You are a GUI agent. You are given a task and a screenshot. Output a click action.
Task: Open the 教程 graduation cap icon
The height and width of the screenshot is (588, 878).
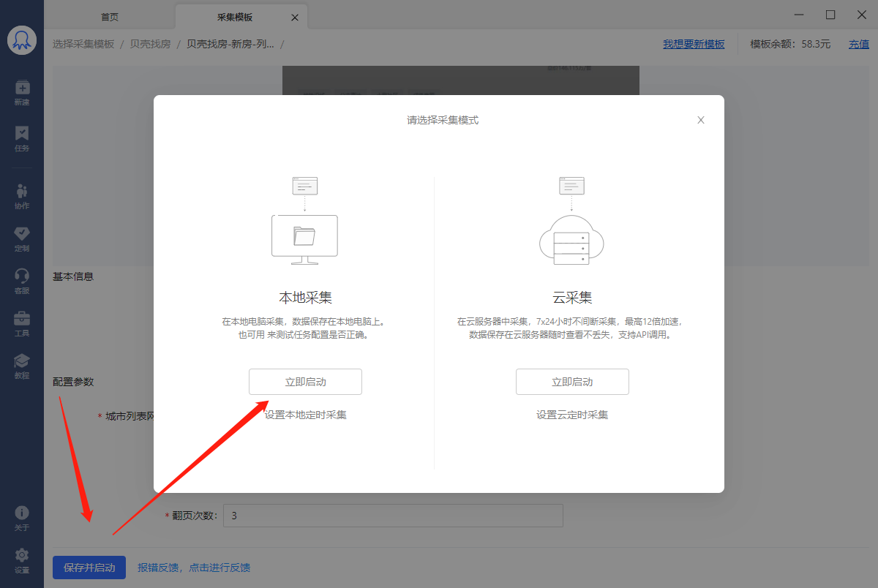pyautogui.click(x=22, y=366)
